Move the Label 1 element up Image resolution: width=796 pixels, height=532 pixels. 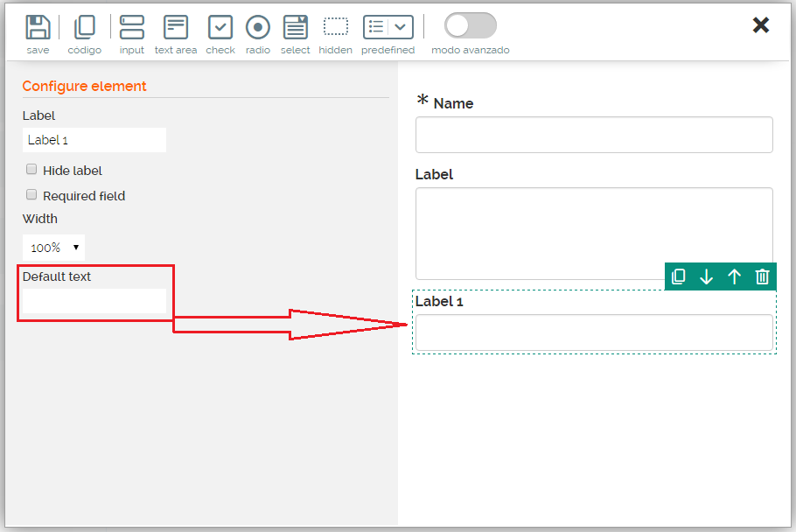[x=735, y=276]
